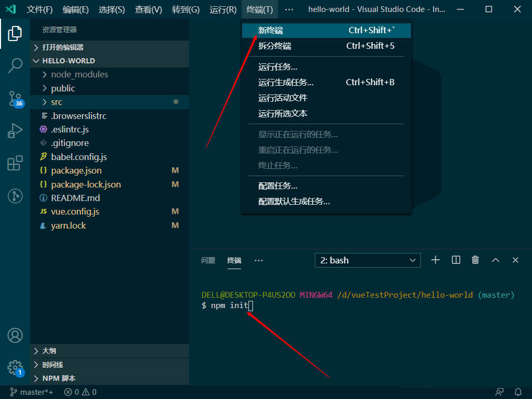Maximize the panel with chevron icon
The width and height of the screenshot is (532, 399).
tap(495, 260)
